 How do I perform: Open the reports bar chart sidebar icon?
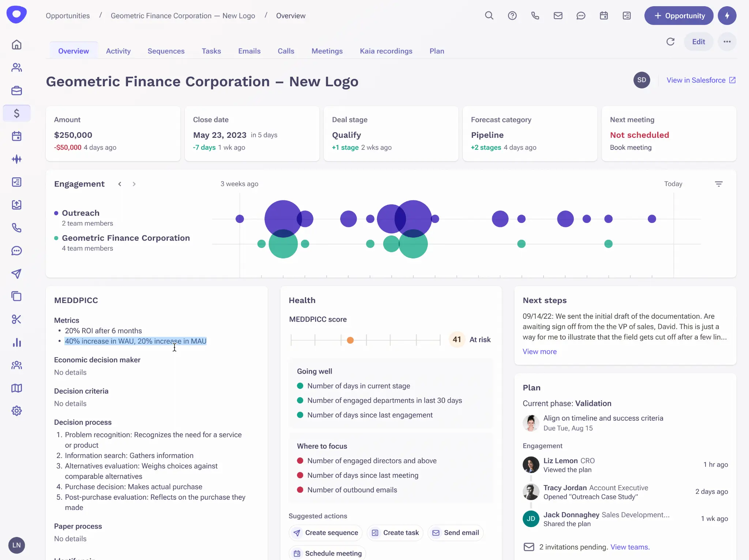pyautogui.click(x=16, y=343)
